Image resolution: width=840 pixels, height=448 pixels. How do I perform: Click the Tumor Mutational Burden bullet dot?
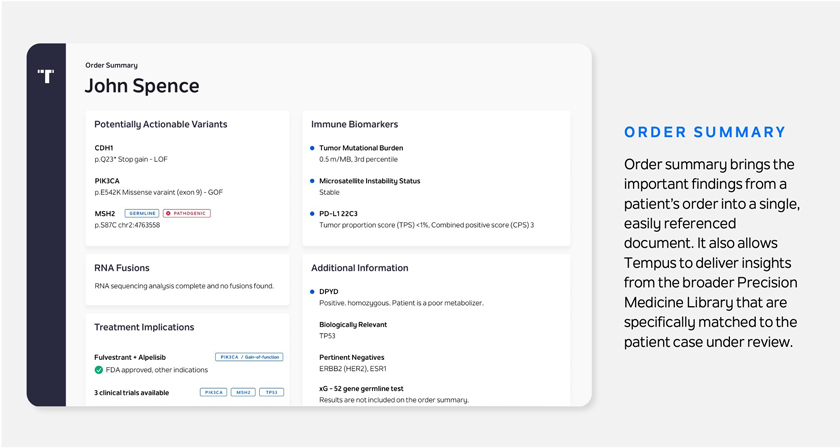[312, 148]
